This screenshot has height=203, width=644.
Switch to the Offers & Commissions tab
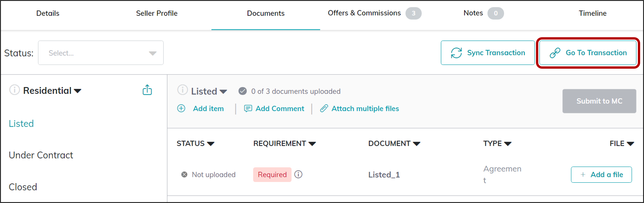[x=364, y=13]
